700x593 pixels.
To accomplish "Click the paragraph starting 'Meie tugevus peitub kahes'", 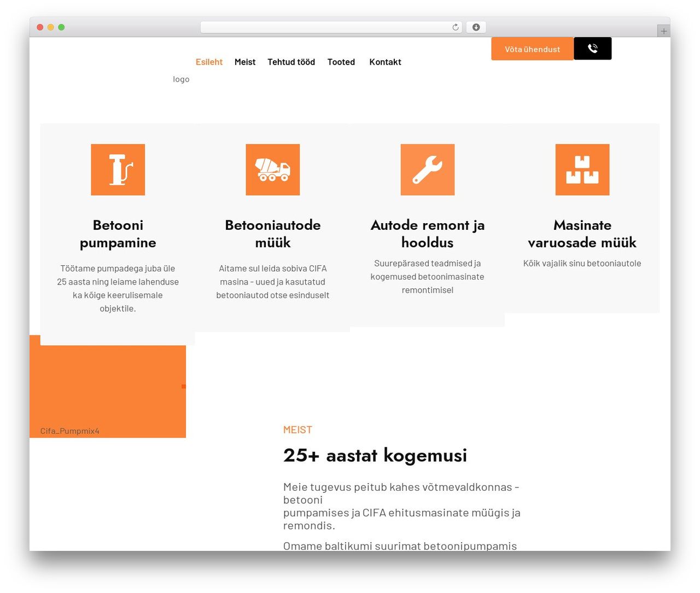I will [x=402, y=506].
